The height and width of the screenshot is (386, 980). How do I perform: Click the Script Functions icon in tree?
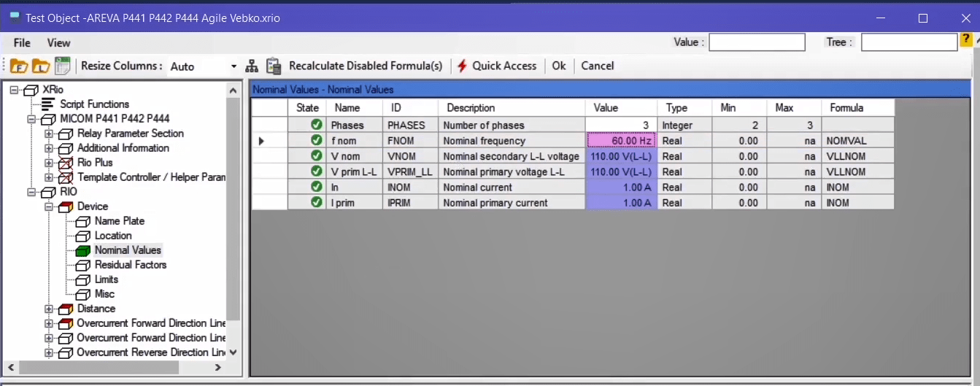48,104
